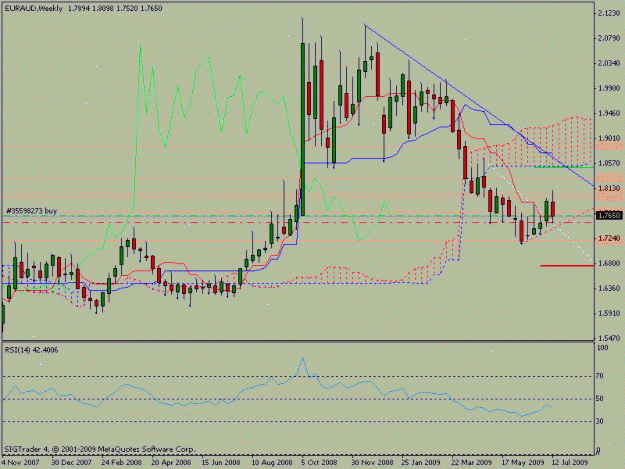
Task: Click the SIGTrader 4 MetaQuotes copyright text
Action: pos(100,449)
